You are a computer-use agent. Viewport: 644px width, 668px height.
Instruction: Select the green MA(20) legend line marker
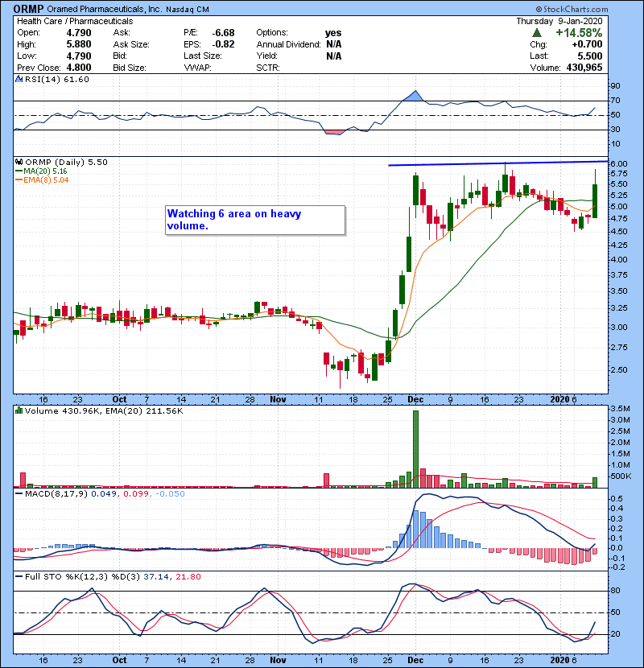pyautogui.click(x=19, y=171)
